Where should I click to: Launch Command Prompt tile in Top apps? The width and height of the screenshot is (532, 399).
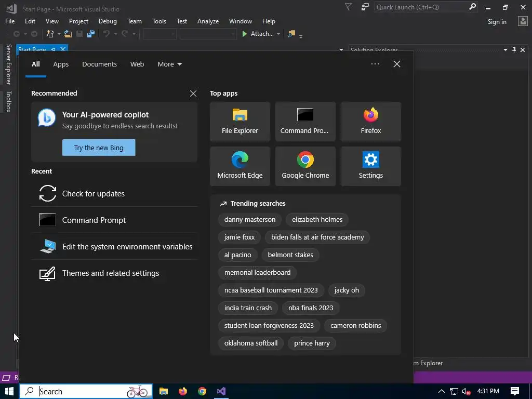point(305,122)
